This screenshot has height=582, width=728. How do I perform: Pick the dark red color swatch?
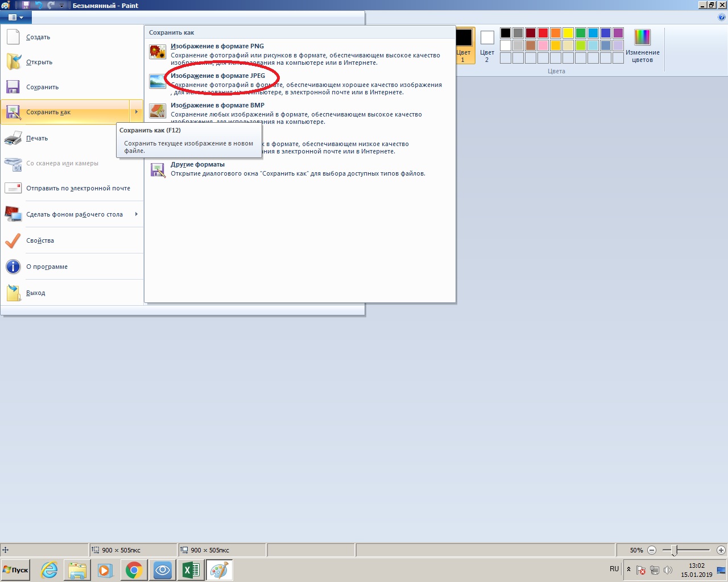[531, 33]
